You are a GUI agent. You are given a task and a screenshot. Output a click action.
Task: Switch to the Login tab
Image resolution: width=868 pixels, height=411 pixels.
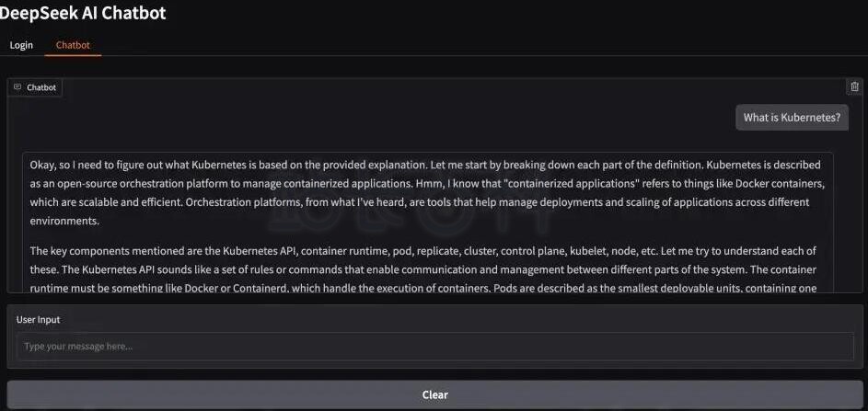coord(21,45)
